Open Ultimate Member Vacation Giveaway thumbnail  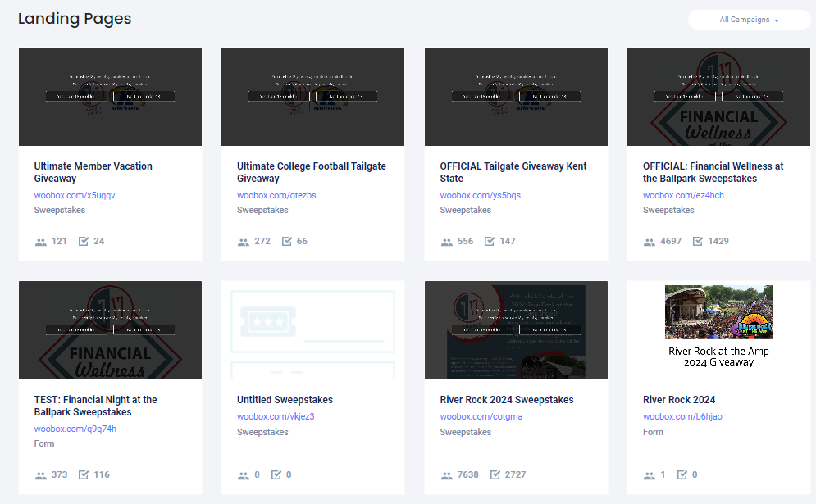point(111,97)
